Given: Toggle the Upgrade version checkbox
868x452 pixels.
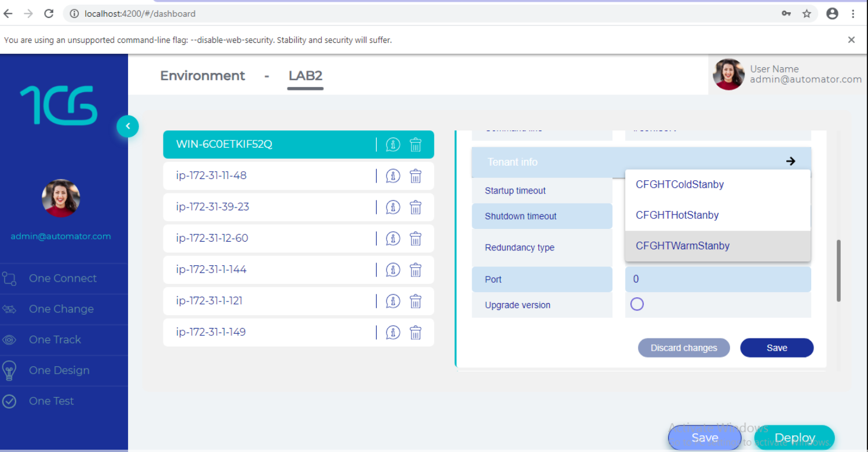Looking at the screenshot, I should pos(637,303).
